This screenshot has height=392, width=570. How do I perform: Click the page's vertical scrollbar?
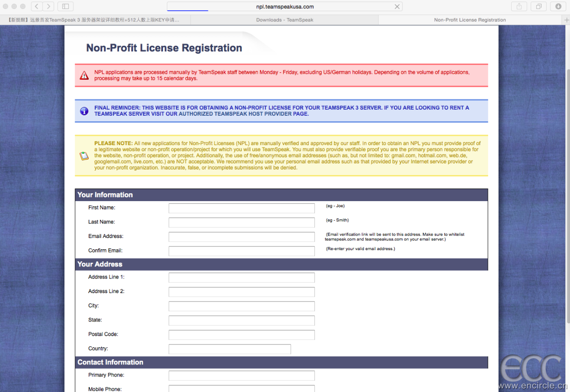(568, 196)
